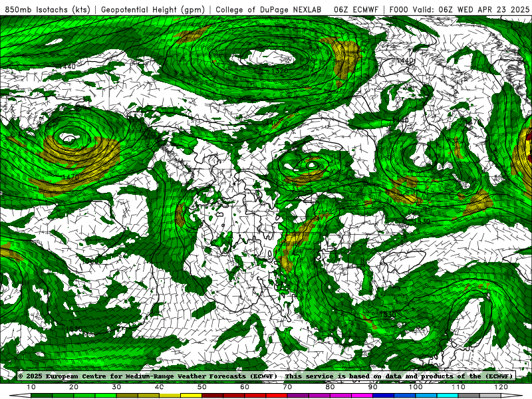532x399 pixels.
Task: Click the legend value 100
Action: click(416, 387)
